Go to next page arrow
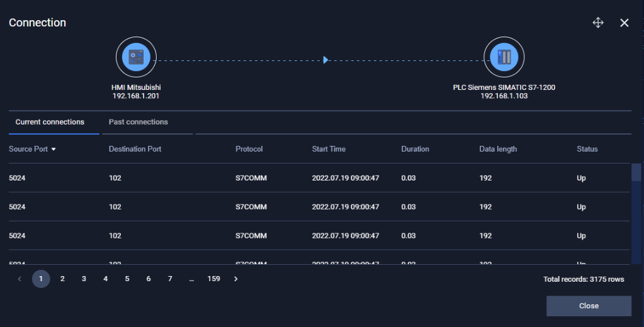The width and height of the screenshot is (644, 327). click(235, 279)
